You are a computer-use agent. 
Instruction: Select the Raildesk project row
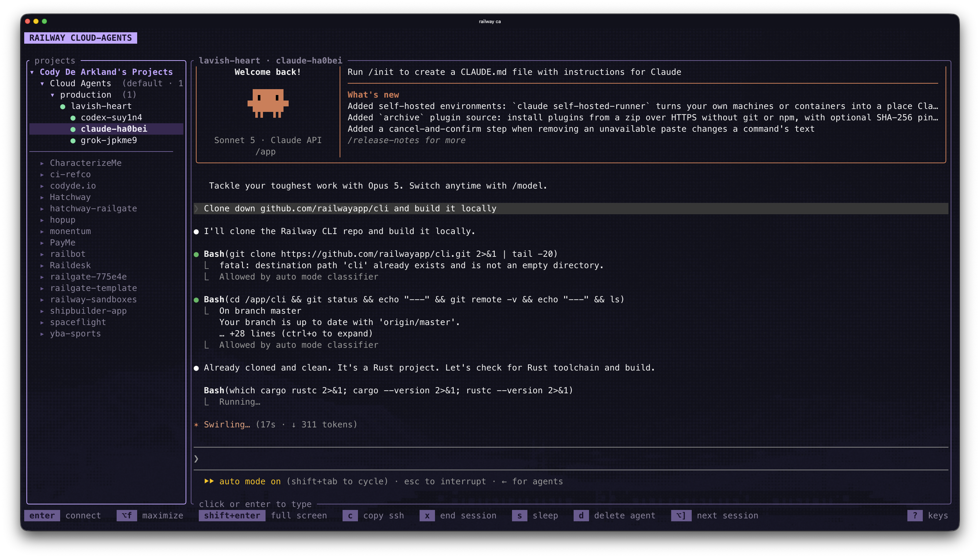pos(106,266)
